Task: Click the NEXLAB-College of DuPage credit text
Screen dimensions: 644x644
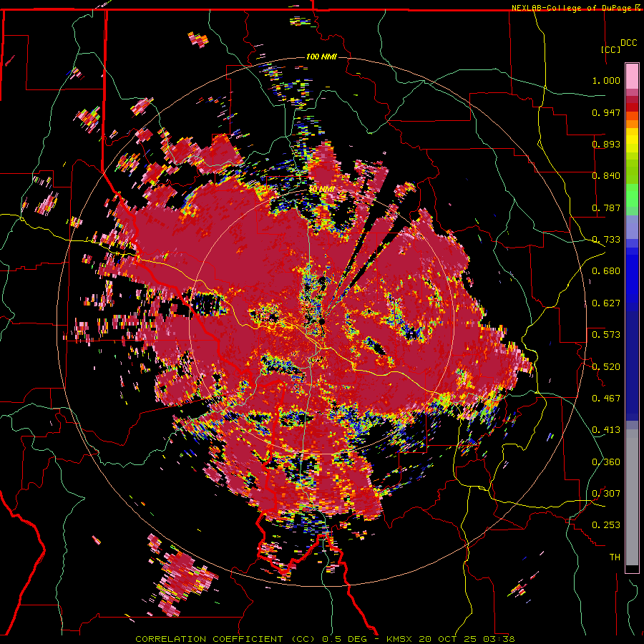Action: click(571, 8)
